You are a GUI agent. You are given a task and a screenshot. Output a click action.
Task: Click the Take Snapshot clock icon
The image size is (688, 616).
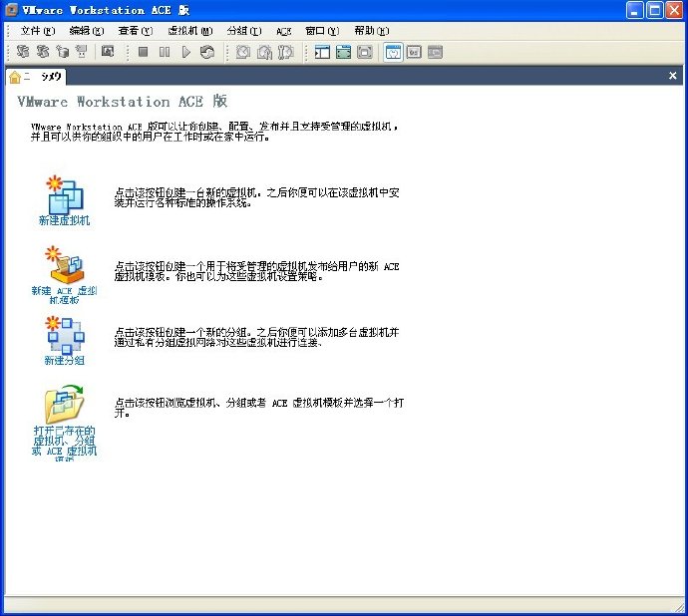243,52
